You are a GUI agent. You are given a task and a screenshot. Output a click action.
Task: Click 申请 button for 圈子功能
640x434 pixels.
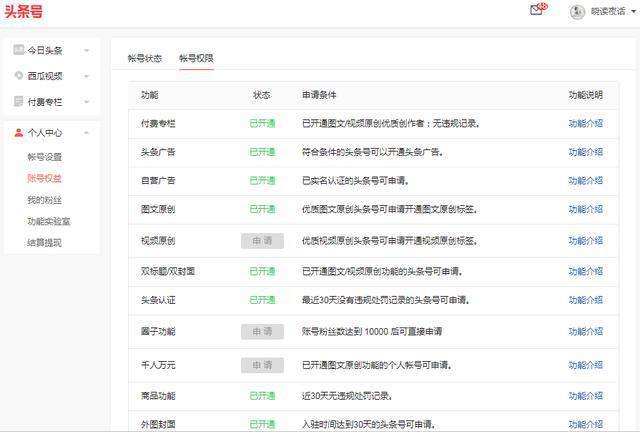(x=262, y=332)
